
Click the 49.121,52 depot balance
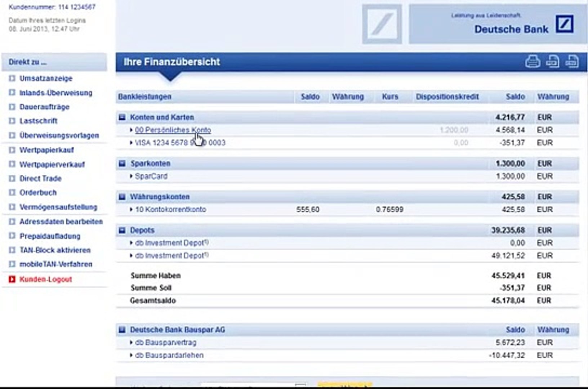[508, 255]
